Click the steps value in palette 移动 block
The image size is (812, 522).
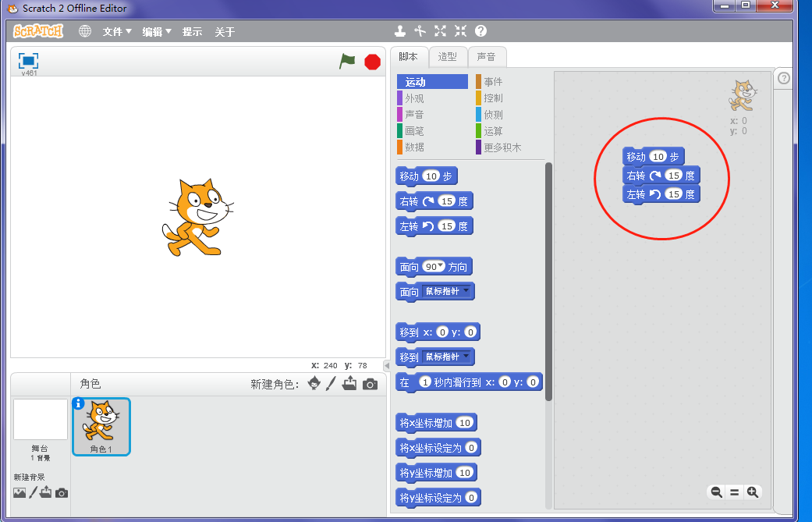pyautogui.click(x=431, y=176)
